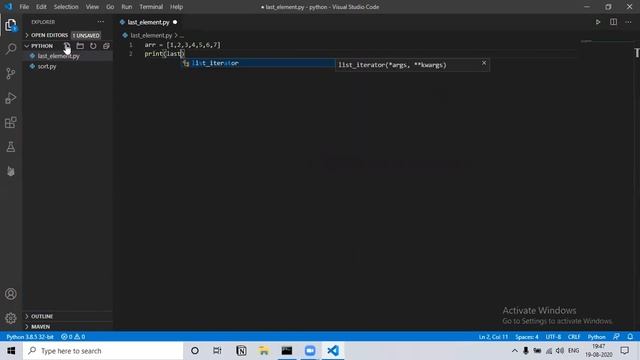Image resolution: width=640 pixels, height=360 pixels.
Task: Go to line via Ln 2, Col 11
Action: pos(493,337)
